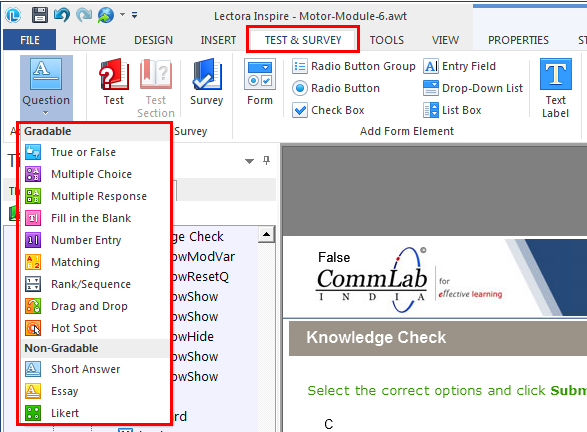587x432 pixels.
Task: Open the Publish globe dropdown arrow
Action: [x=122, y=15]
